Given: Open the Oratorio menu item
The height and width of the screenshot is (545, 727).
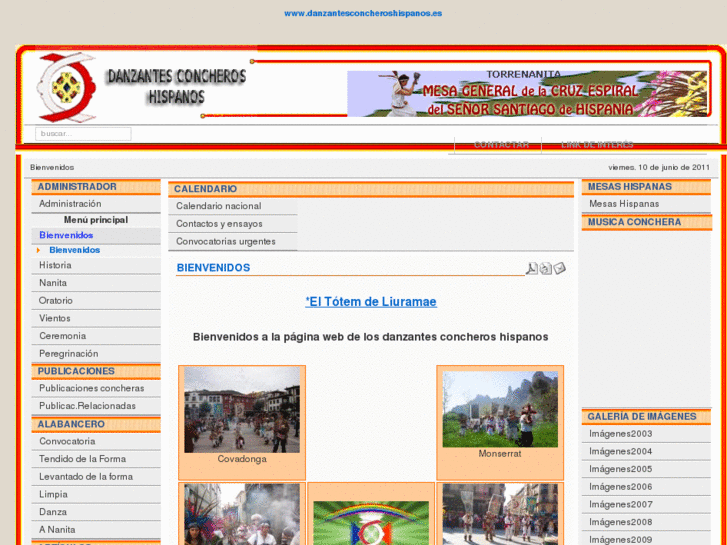Looking at the screenshot, I should pyautogui.click(x=96, y=301).
